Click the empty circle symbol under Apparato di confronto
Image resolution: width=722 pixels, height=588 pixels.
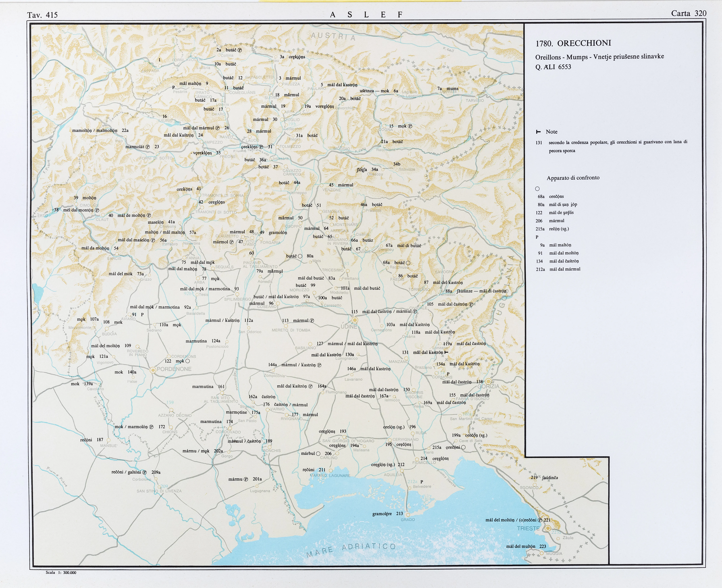[x=537, y=189]
